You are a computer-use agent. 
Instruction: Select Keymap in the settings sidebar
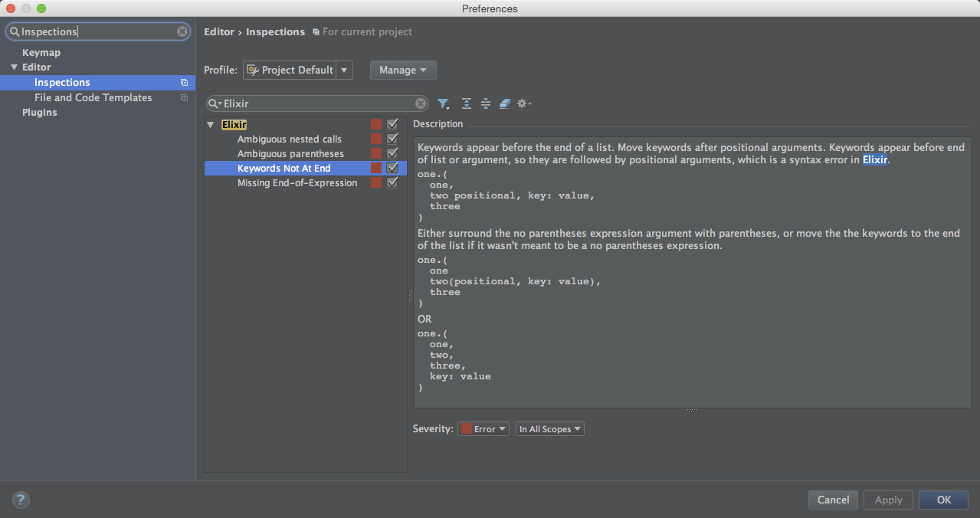pyautogui.click(x=41, y=53)
